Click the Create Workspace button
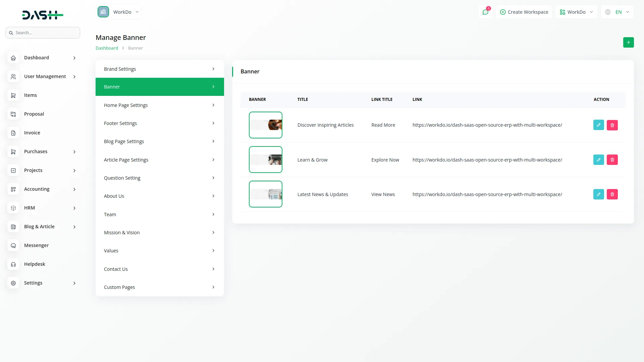This screenshot has height=362, width=644. (524, 12)
